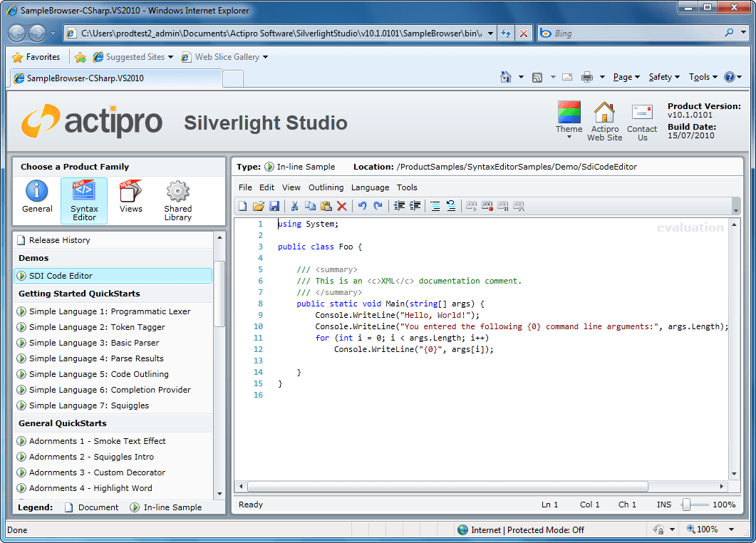This screenshot has width=756, height=543.
Task: Cut selection with the scissors icon
Action: tap(294, 207)
